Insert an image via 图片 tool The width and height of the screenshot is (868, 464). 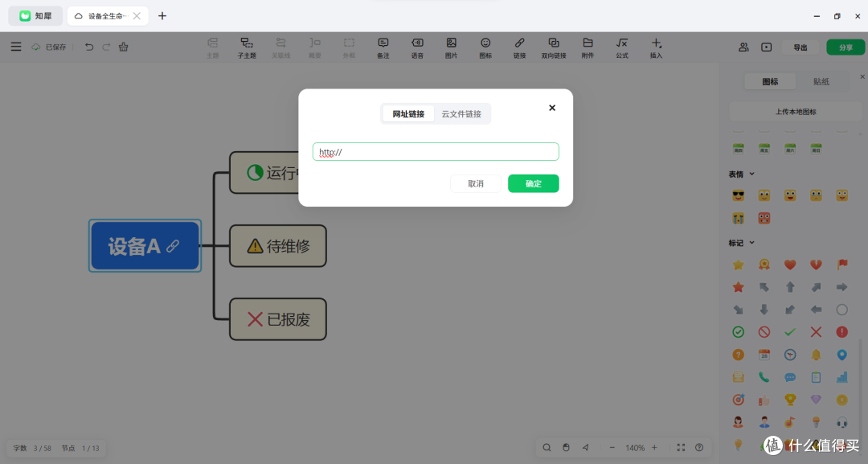pyautogui.click(x=451, y=48)
